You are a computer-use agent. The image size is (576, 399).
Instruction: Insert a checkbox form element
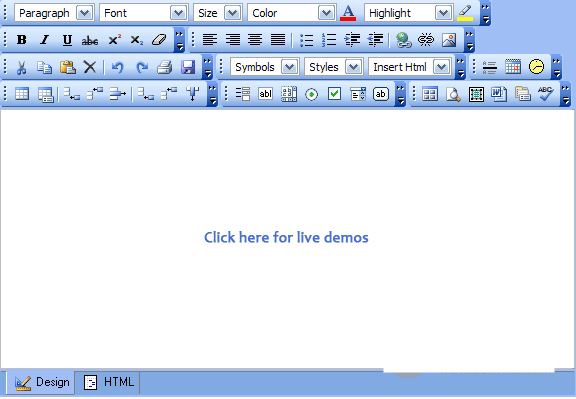[x=334, y=94]
